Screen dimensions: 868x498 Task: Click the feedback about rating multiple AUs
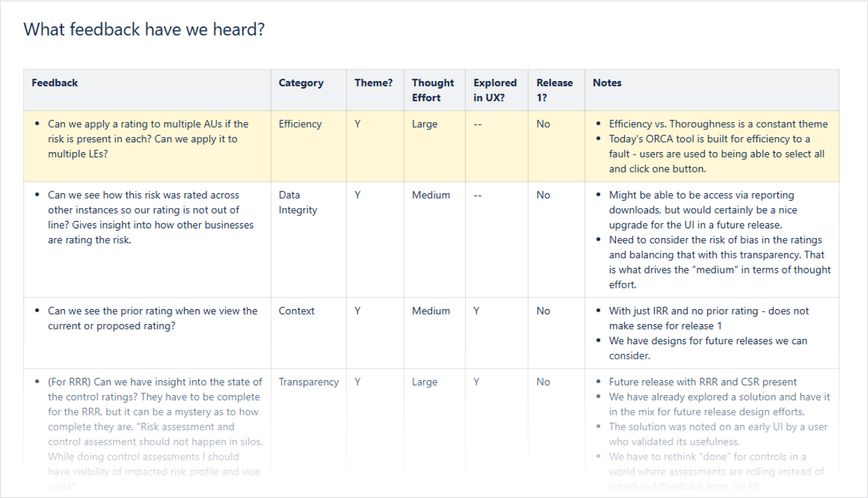pyautogui.click(x=148, y=139)
